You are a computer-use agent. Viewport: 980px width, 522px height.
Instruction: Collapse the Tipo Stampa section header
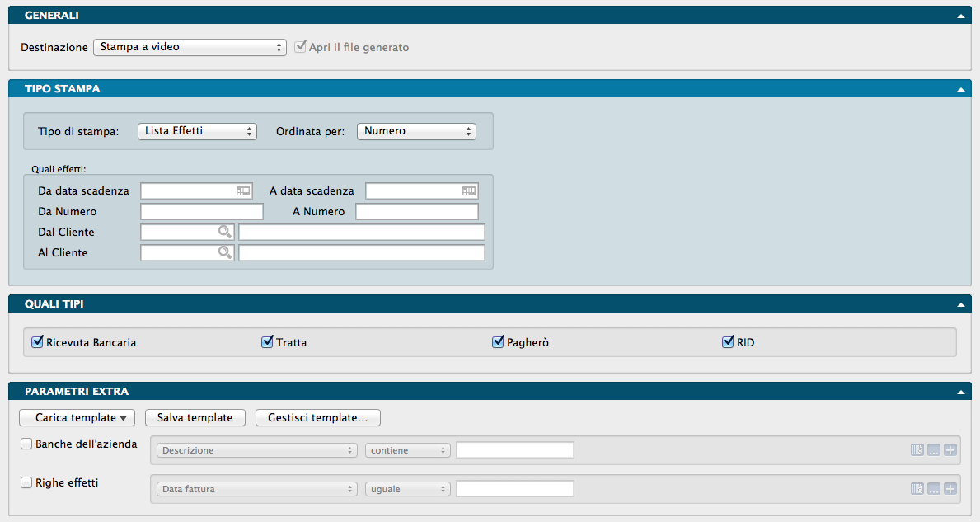coord(959,88)
